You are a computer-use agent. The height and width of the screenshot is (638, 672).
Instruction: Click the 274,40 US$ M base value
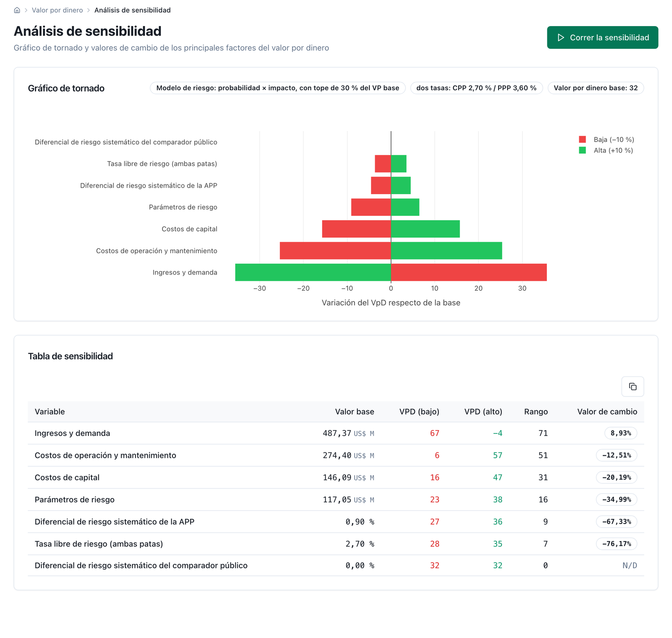348,455
